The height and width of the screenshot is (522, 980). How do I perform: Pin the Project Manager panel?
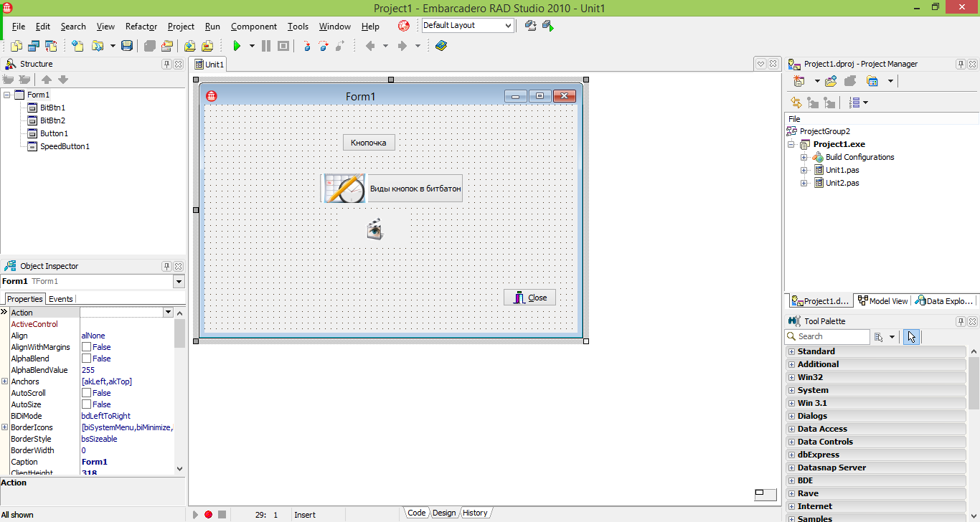click(961, 64)
